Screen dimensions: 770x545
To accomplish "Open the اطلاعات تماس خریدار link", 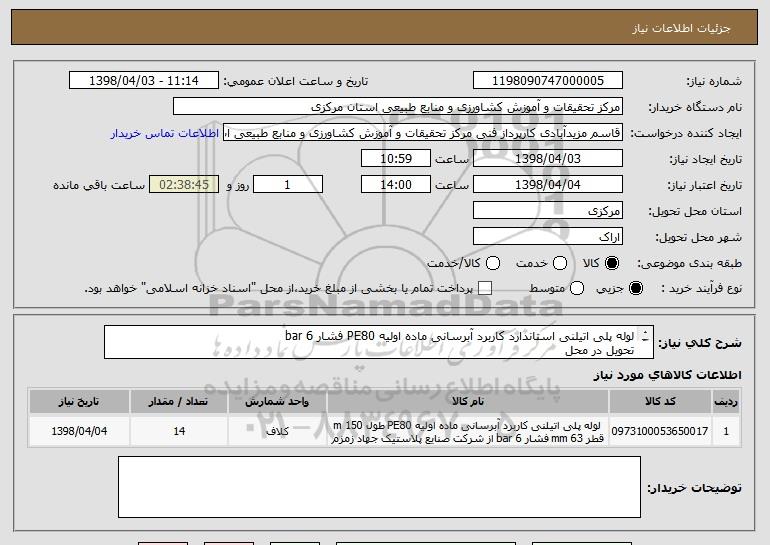I will [x=165, y=134].
